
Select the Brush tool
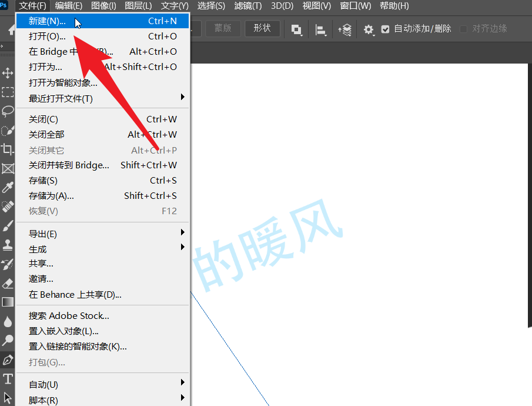tap(8, 225)
